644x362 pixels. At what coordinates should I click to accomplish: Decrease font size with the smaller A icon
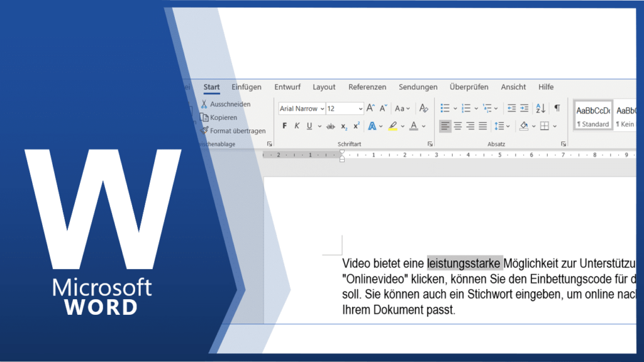[x=383, y=108]
